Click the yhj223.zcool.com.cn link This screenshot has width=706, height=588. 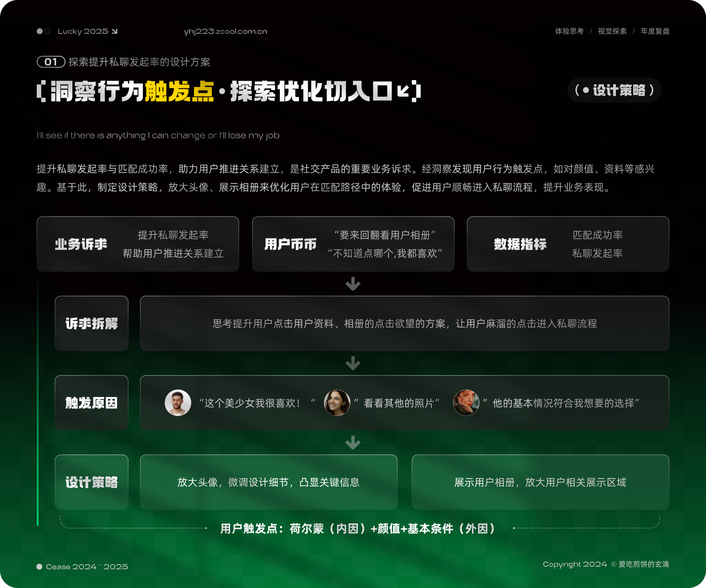pos(225,32)
